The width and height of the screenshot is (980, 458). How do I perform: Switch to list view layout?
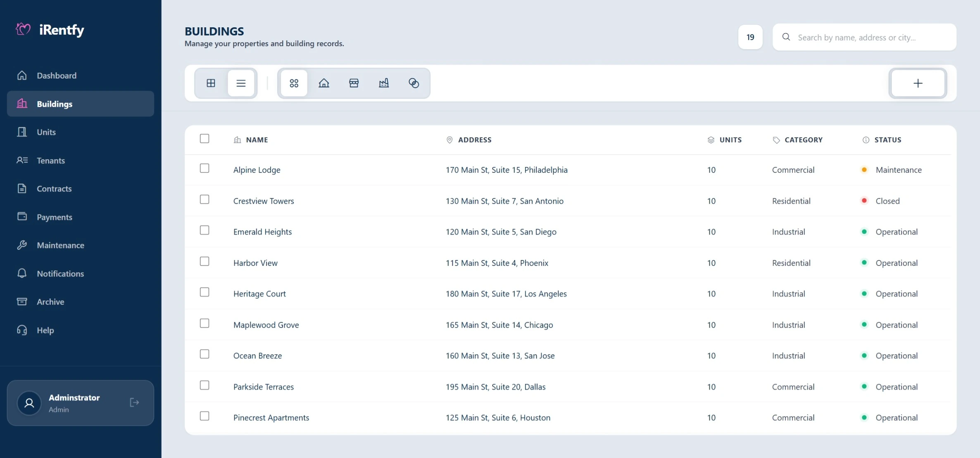click(x=241, y=83)
